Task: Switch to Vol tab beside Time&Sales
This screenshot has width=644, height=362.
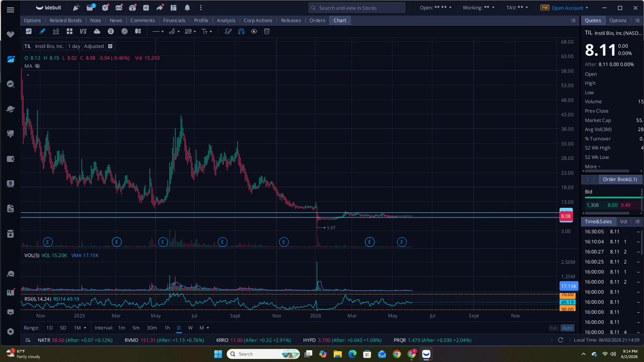Action: (x=623, y=221)
